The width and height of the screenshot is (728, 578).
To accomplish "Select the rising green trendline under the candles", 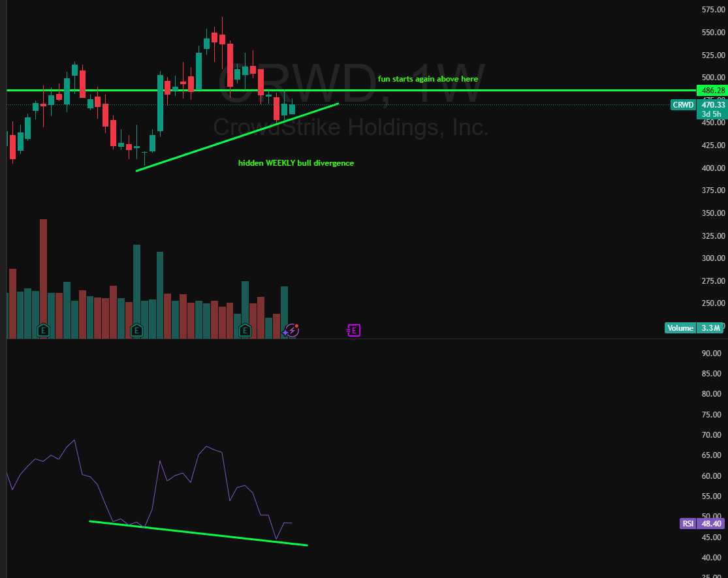I will click(237, 137).
